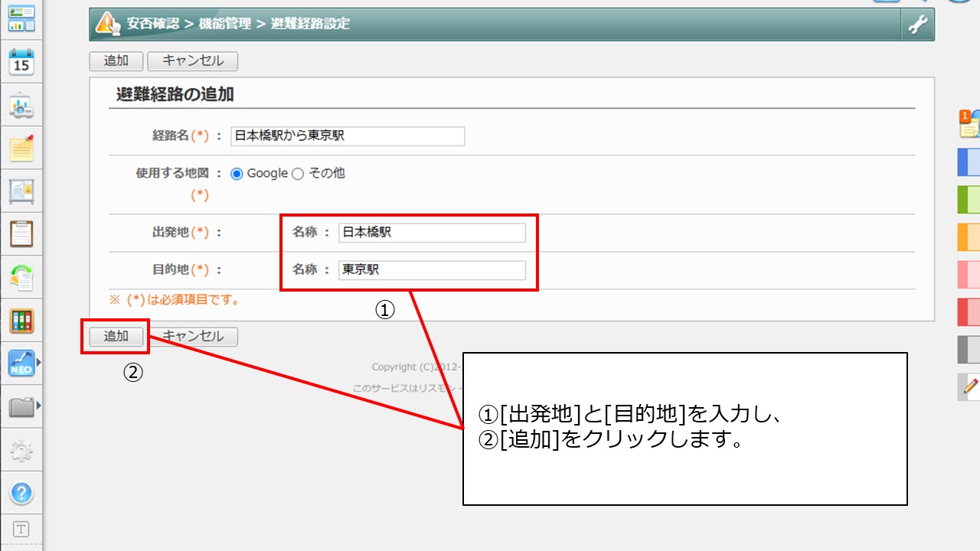Go to 機能管理 in the breadcrumb
The height and width of the screenshot is (551, 980).
[x=224, y=24]
